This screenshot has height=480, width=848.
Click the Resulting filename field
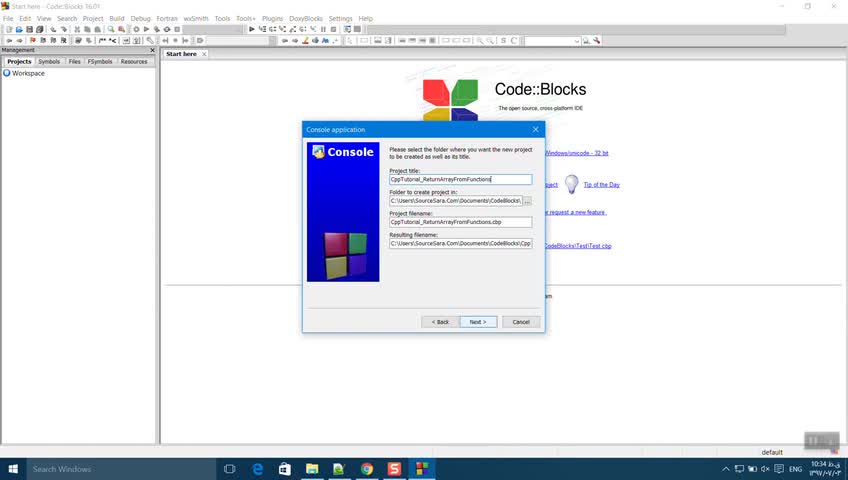[x=461, y=243]
